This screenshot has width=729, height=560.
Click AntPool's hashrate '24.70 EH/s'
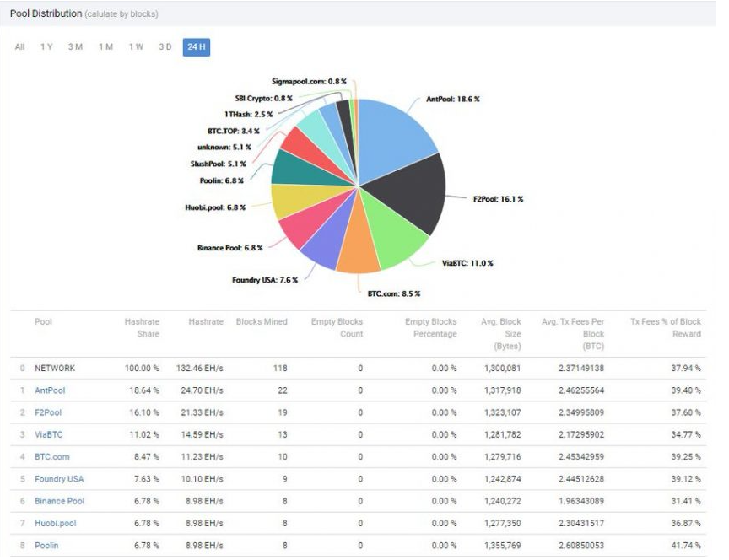[x=202, y=390]
